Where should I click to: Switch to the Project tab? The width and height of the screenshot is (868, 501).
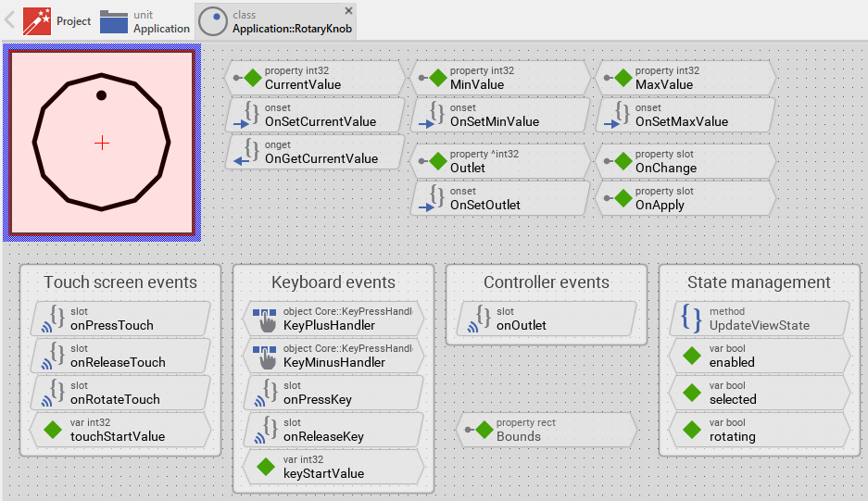click(57, 20)
